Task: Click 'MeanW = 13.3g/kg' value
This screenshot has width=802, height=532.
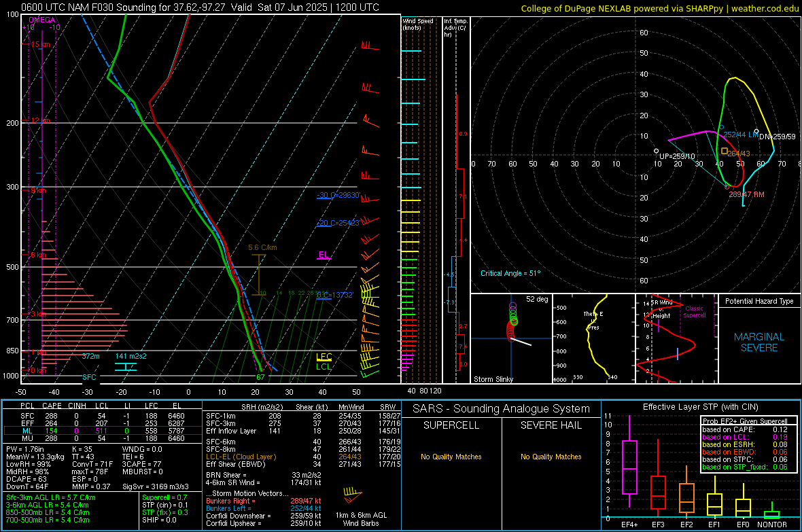Action: pos(35,457)
